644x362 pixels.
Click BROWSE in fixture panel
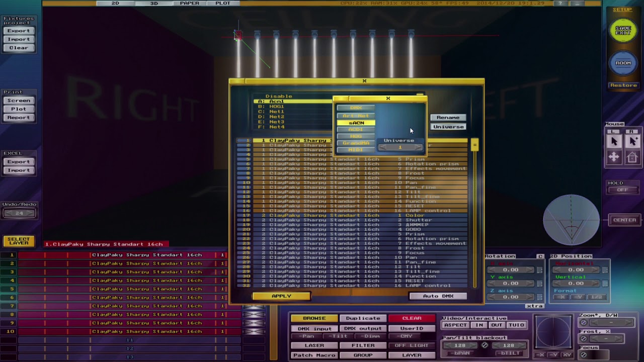pos(314,318)
